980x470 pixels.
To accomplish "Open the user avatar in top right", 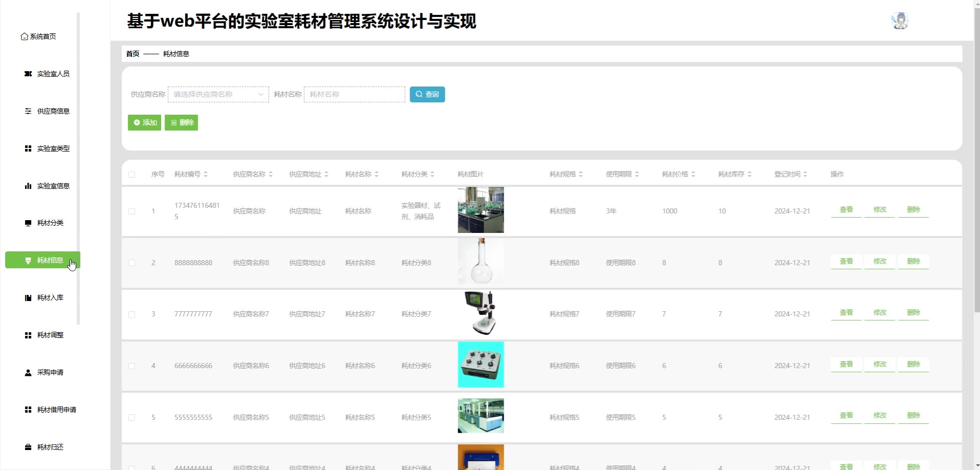I will (x=899, y=21).
